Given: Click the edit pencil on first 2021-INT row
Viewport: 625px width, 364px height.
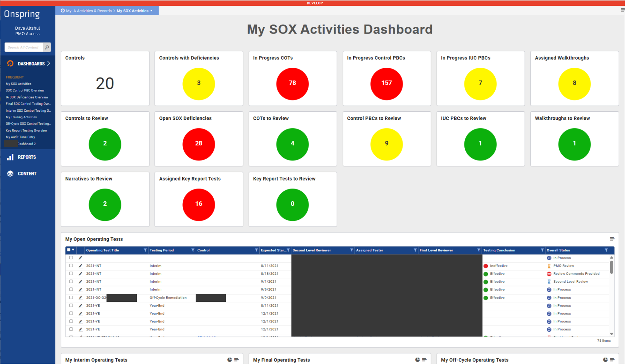Looking at the screenshot, I should 81,266.
